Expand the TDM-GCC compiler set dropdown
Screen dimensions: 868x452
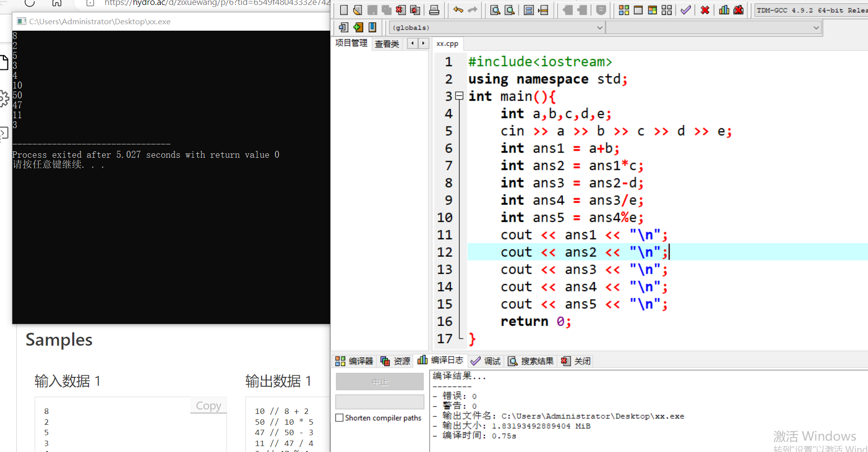tap(811, 10)
